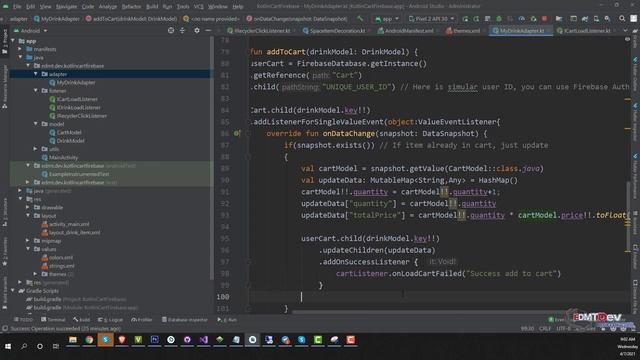
Task: Collapse the listener package
Action: coord(36,91)
